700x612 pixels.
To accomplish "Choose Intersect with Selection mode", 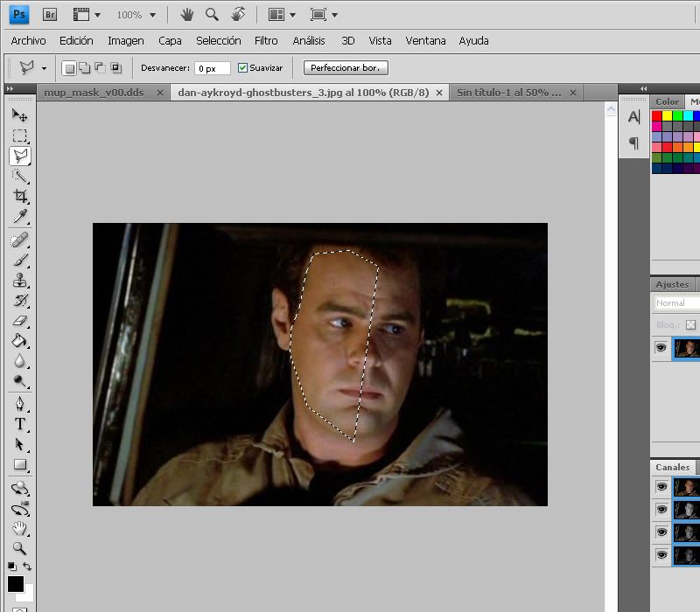I will (x=116, y=68).
